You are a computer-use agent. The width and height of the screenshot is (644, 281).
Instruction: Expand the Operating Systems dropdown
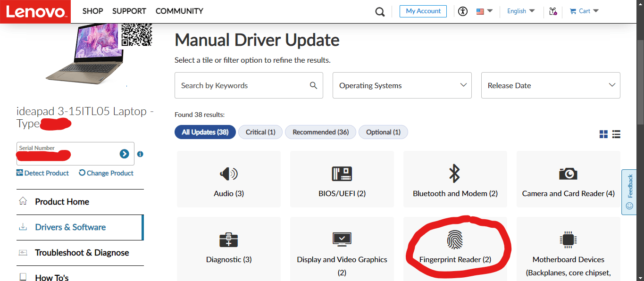[x=402, y=85]
